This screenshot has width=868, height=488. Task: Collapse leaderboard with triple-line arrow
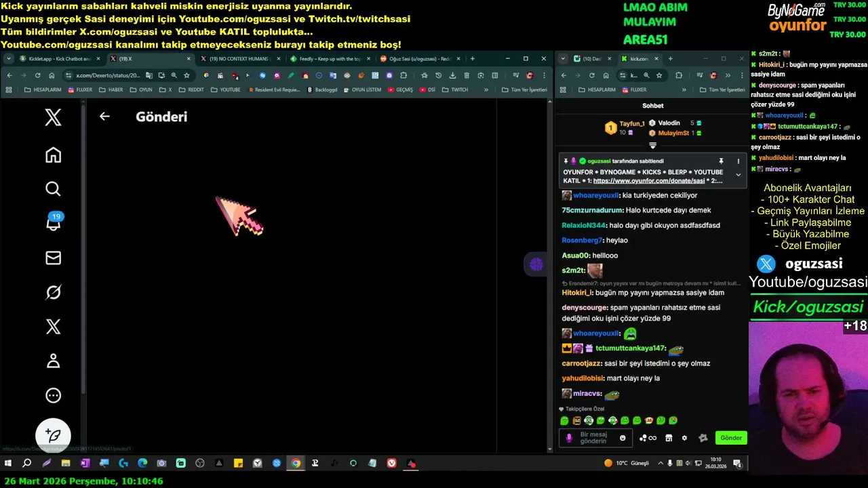click(x=652, y=145)
